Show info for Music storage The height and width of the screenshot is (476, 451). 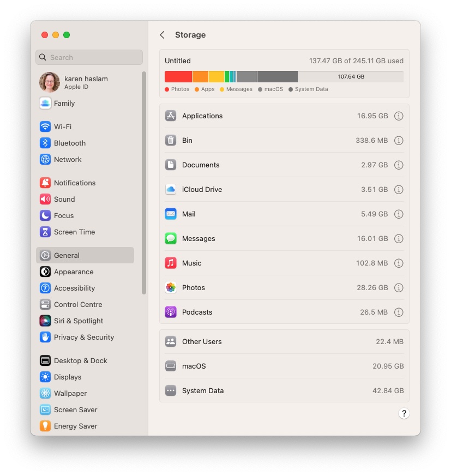399,263
